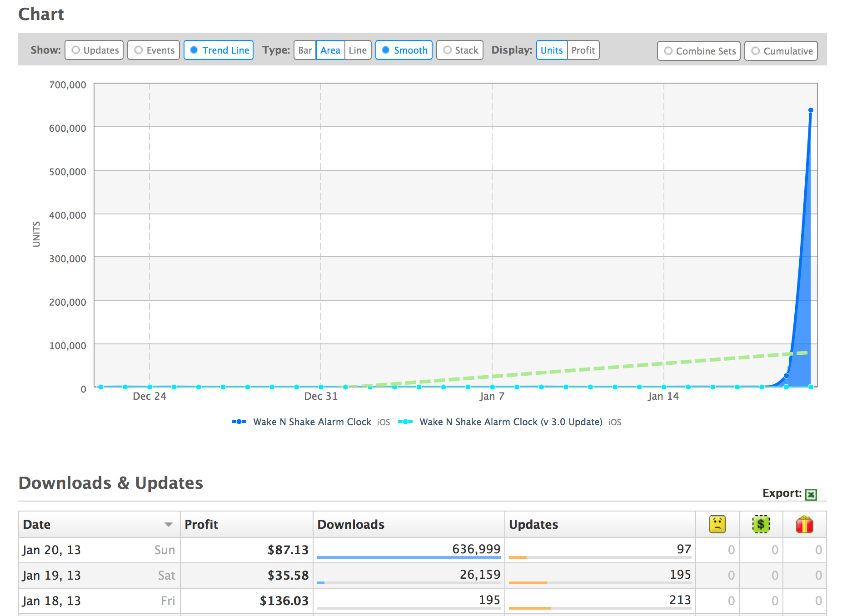Click the green dollar coupon column icon
Screen dimensions: 847x616
761,524
